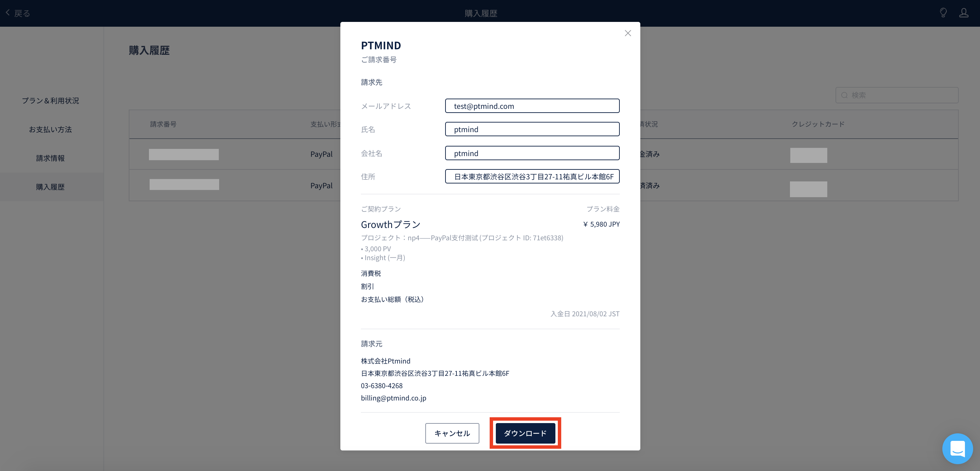Click the 割引 label
This screenshot has height=471, width=980.
[x=367, y=286]
